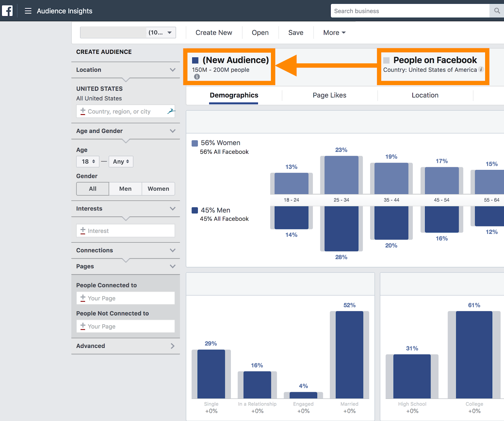Click the Men 35 - 44 bar

[x=392, y=223]
